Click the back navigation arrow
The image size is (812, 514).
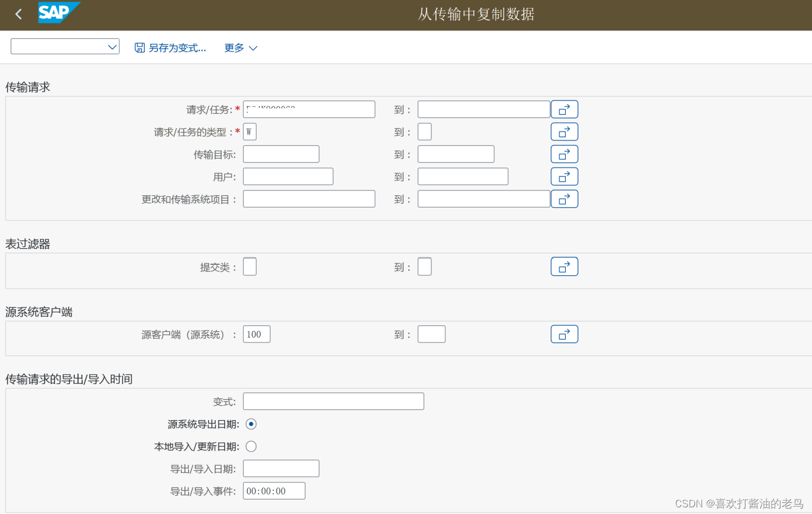tap(18, 14)
